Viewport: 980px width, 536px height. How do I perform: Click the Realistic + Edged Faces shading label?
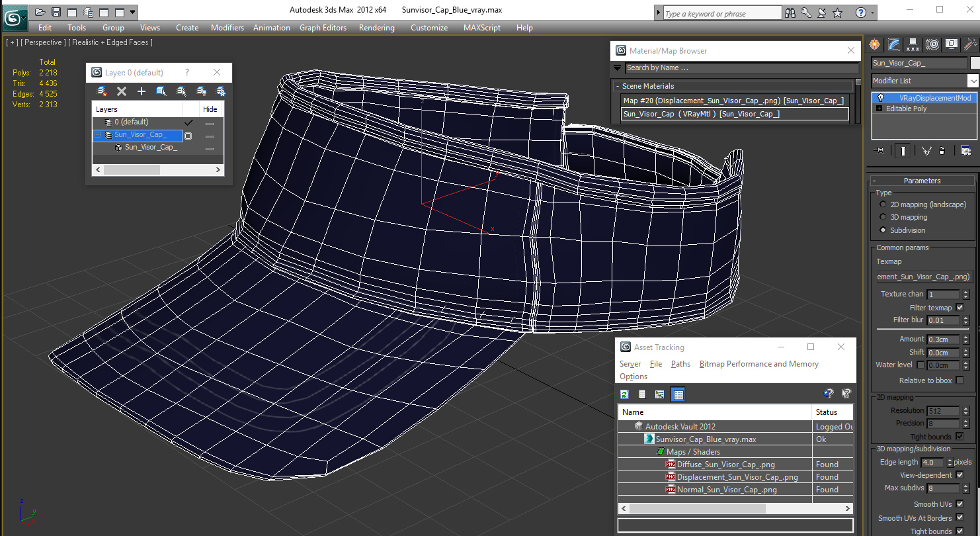(x=111, y=42)
